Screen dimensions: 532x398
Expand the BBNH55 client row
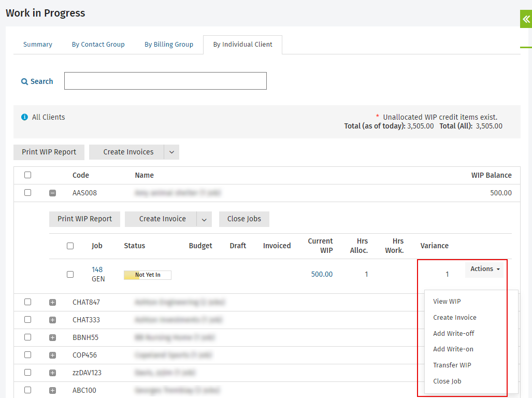click(53, 337)
